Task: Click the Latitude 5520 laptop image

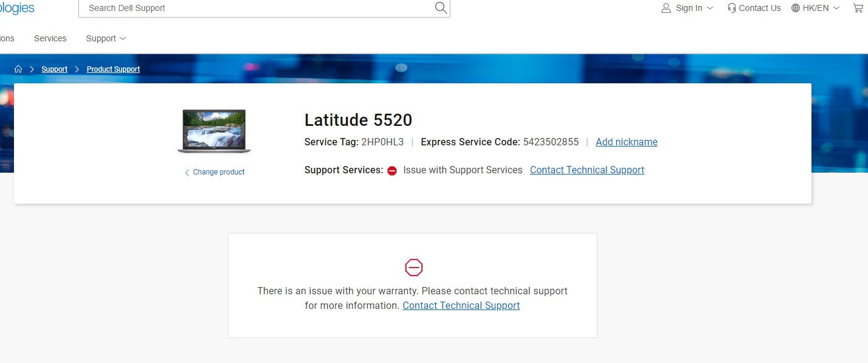Action: click(x=214, y=131)
